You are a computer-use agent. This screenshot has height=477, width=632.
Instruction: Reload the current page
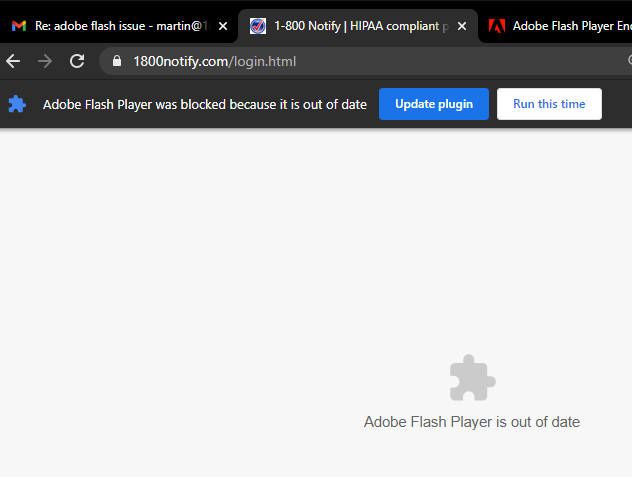[76, 62]
